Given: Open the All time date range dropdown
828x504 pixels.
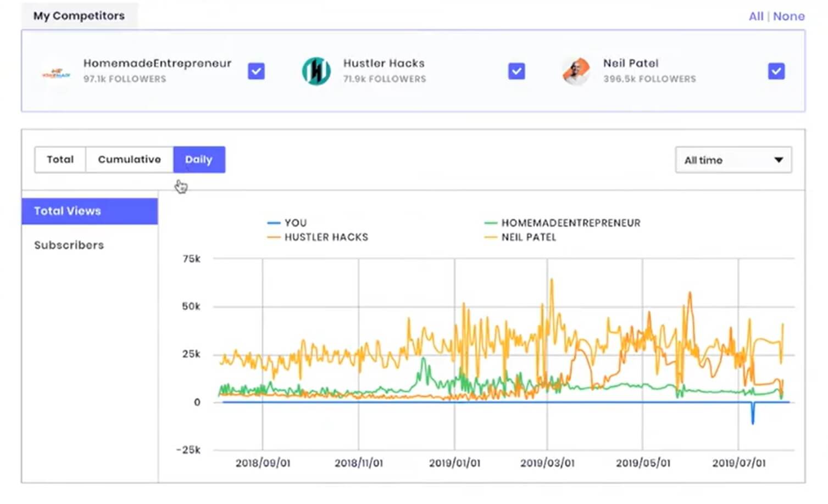Looking at the screenshot, I should [733, 160].
